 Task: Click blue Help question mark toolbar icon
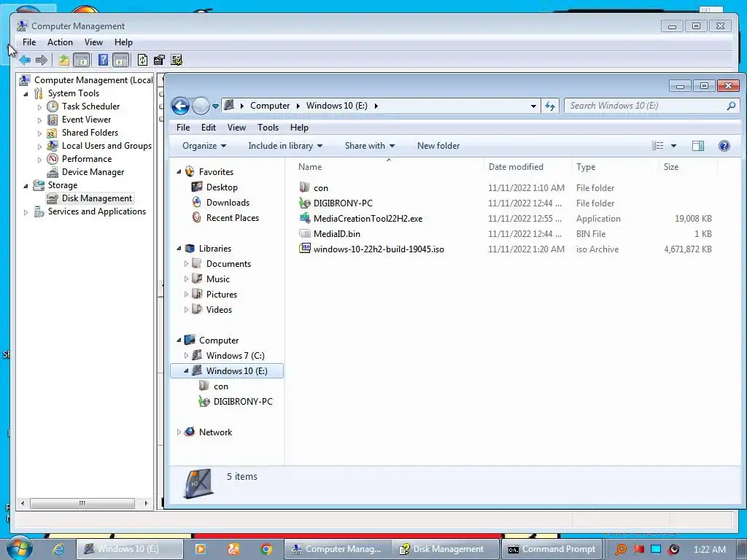(103, 60)
